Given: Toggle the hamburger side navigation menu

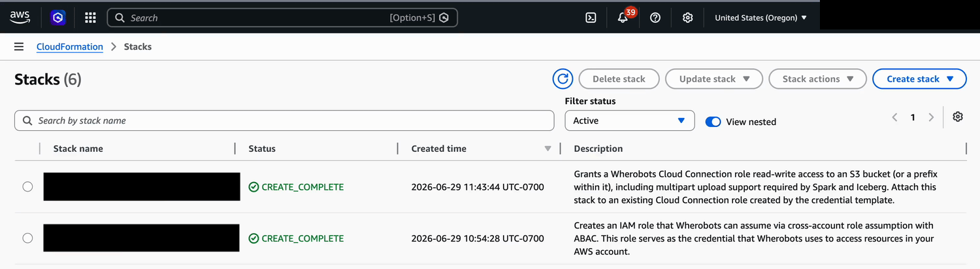Looking at the screenshot, I should (x=19, y=46).
